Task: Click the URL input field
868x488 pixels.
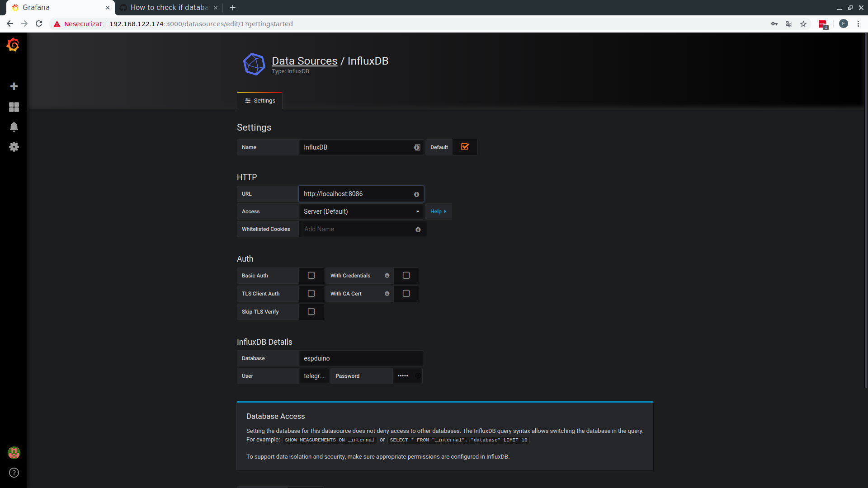Action: 361,194
